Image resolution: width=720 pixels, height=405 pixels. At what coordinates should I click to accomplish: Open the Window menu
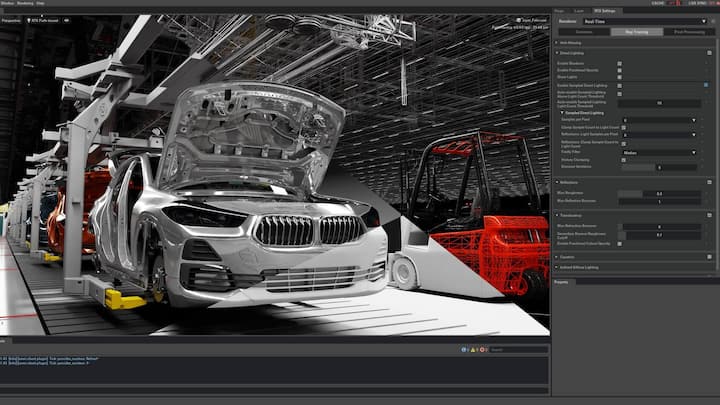point(7,3)
